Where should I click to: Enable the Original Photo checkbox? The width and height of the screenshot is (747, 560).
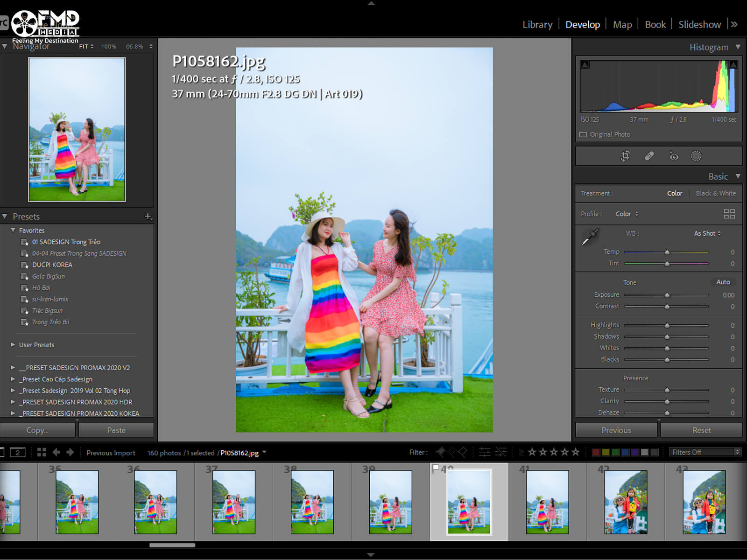point(583,134)
